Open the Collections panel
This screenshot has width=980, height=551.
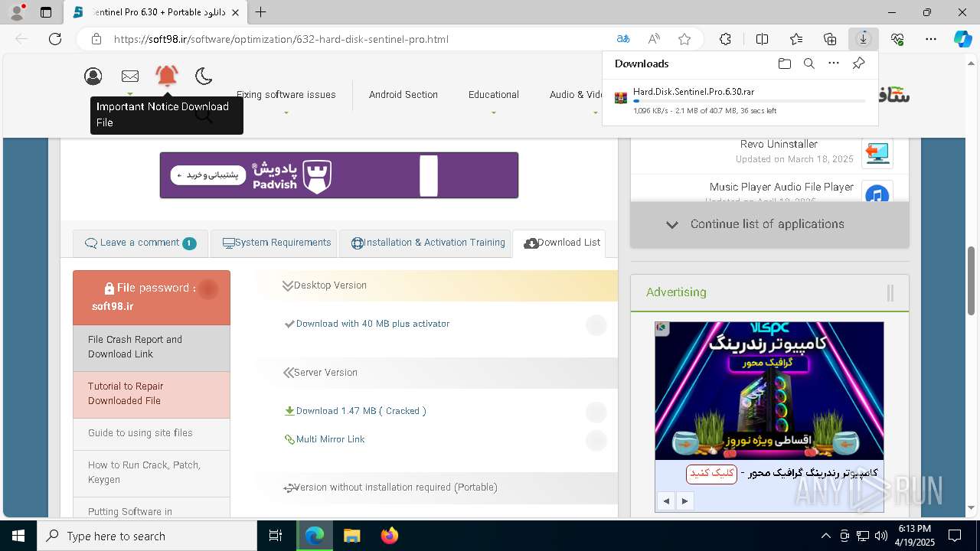coord(830,39)
